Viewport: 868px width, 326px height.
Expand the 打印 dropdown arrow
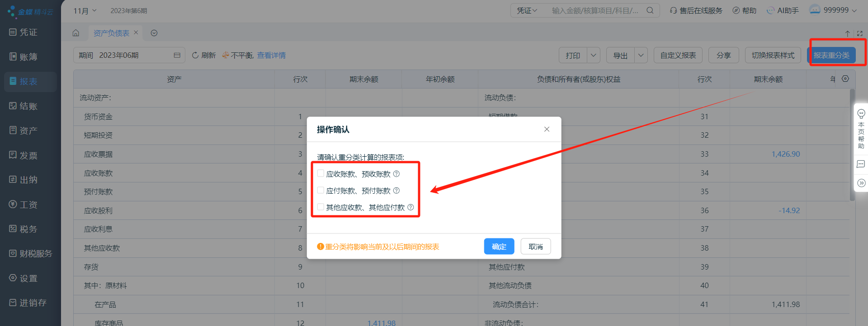[593, 55]
